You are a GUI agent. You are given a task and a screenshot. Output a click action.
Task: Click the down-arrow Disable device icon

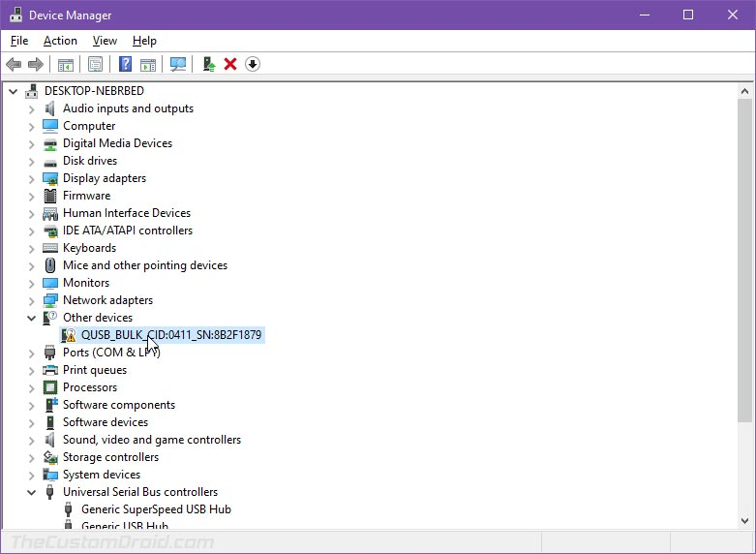click(253, 64)
